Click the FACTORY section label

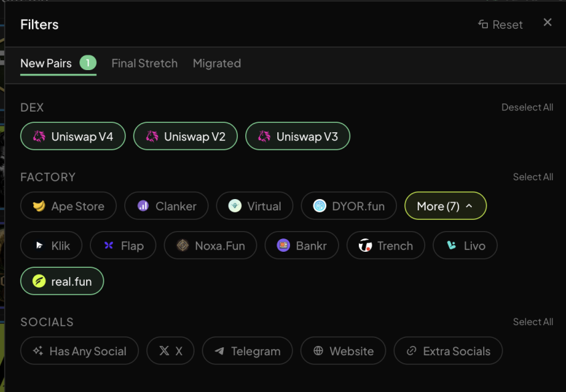pyautogui.click(x=48, y=177)
